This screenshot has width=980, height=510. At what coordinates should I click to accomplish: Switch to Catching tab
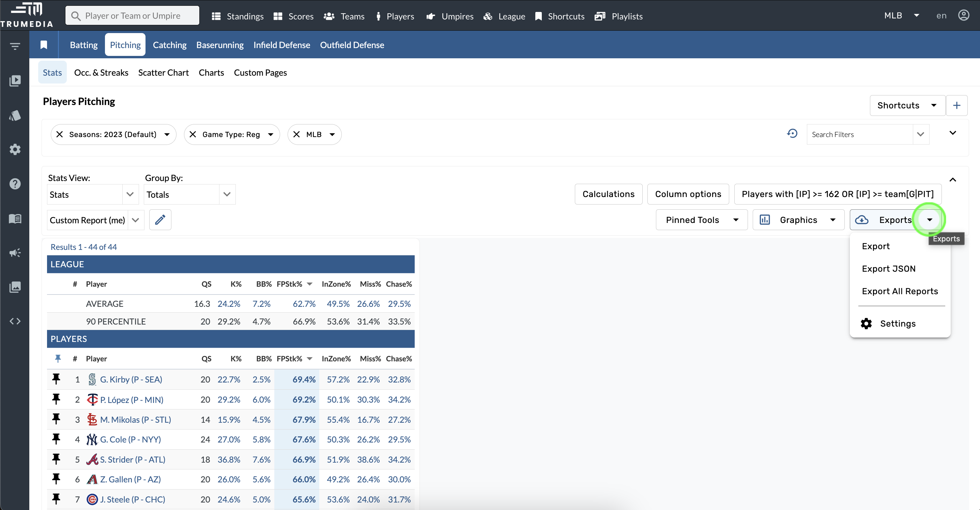pyautogui.click(x=169, y=44)
